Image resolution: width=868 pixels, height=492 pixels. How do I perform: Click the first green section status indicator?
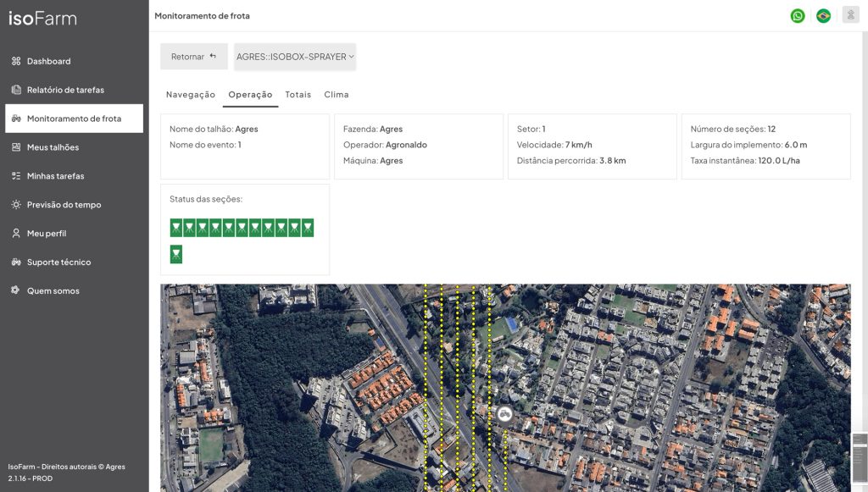(x=176, y=228)
